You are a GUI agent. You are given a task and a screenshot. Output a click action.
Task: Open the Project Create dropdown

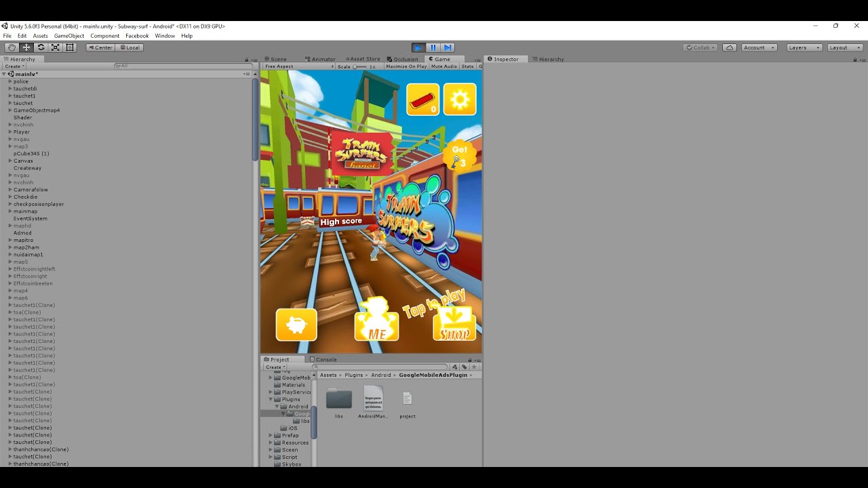tap(275, 367)
